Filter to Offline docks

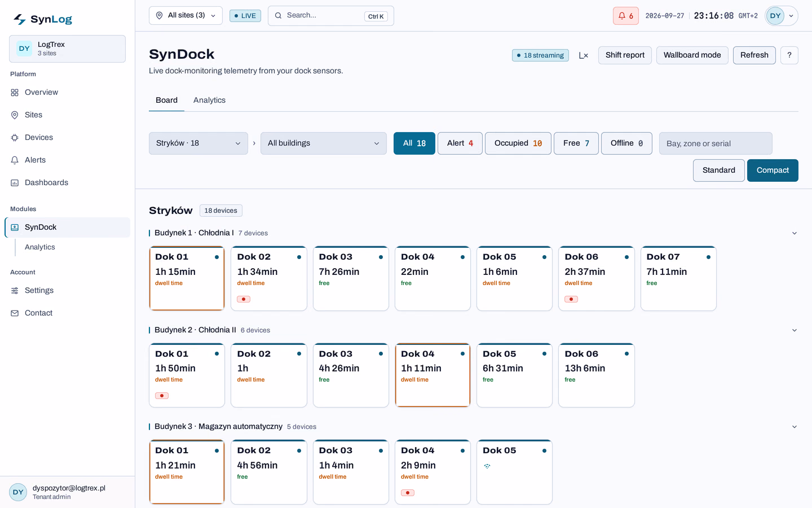[627, 143]
